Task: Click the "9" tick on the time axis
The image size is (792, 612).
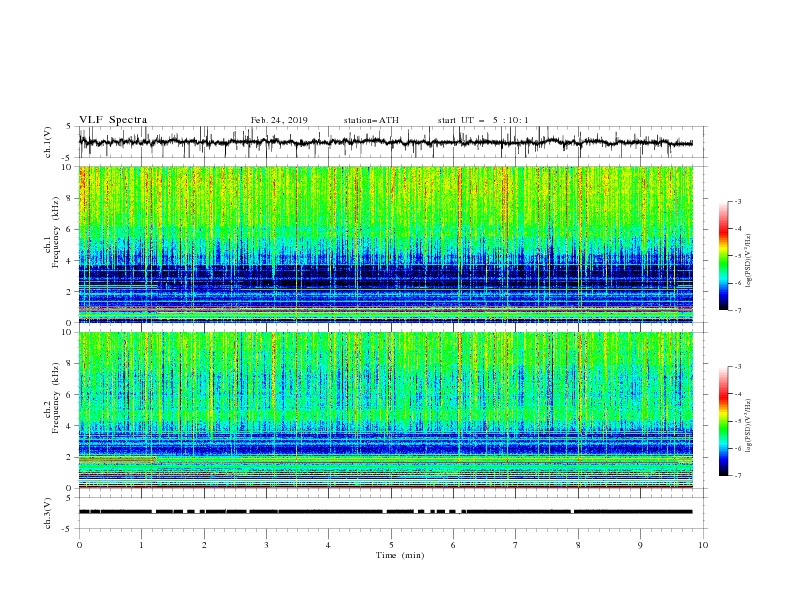Action: (640, 545)
